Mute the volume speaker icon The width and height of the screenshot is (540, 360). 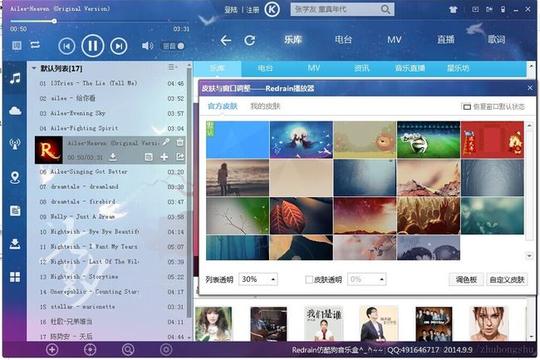[x=147, y=45]
